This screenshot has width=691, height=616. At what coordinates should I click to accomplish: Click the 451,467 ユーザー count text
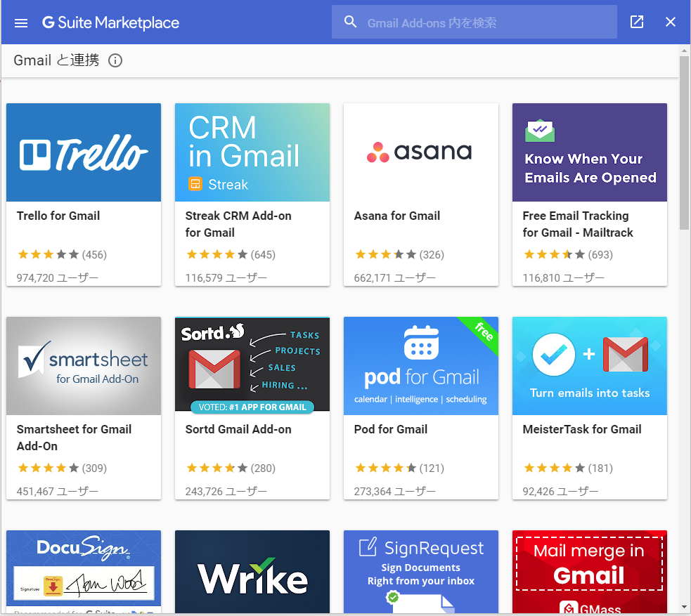57,492
